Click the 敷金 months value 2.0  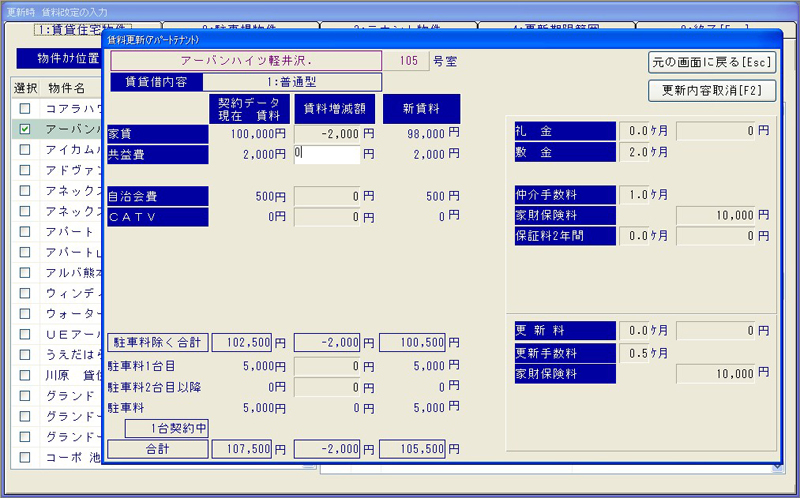point(634,152)
